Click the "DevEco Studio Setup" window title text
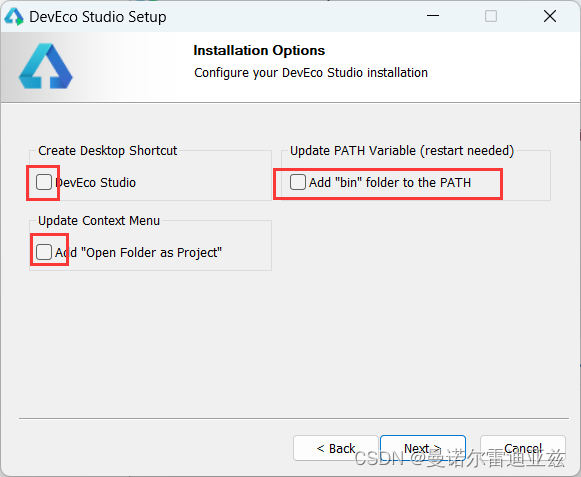 (x=98, y=17)
